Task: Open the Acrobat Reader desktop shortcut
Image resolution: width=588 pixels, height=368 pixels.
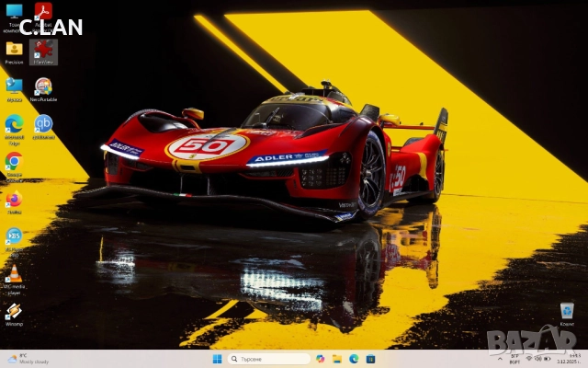Action: coord(43,11)
